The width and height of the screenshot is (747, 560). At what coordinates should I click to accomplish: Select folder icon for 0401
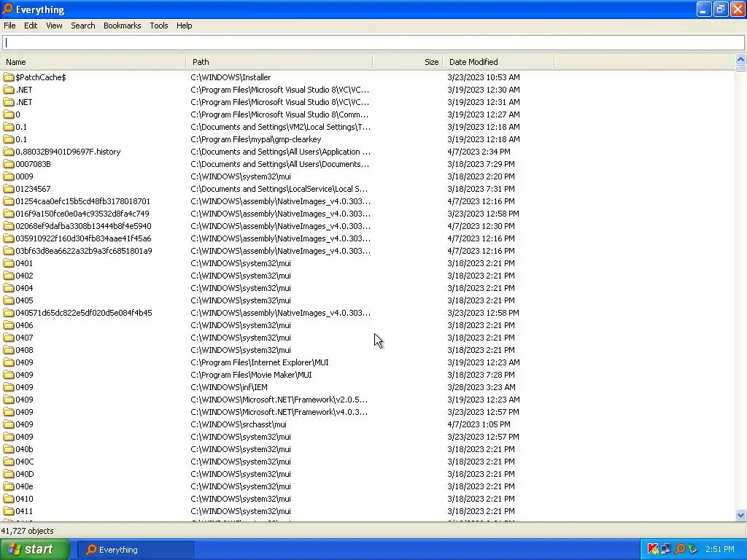pos(9,262)
